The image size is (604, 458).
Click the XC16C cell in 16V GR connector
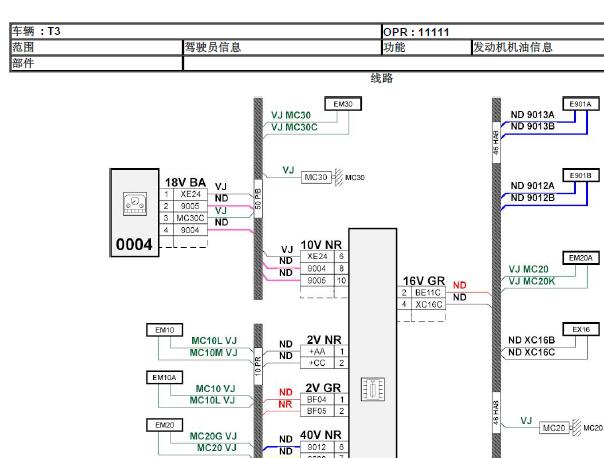pyautogui.click(x=428, y=304)
